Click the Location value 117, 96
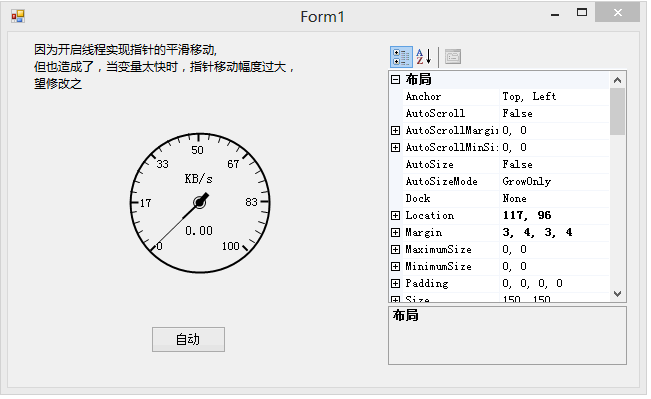The image size is (651, 399). pos(526,215)
